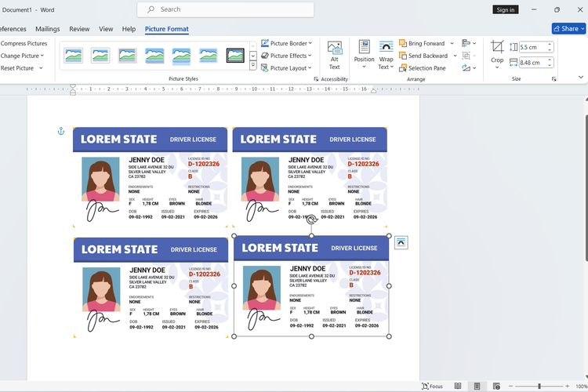Click the zoom slider handle
The width and height of the screenshot is (588, 392).
[539, 387]
